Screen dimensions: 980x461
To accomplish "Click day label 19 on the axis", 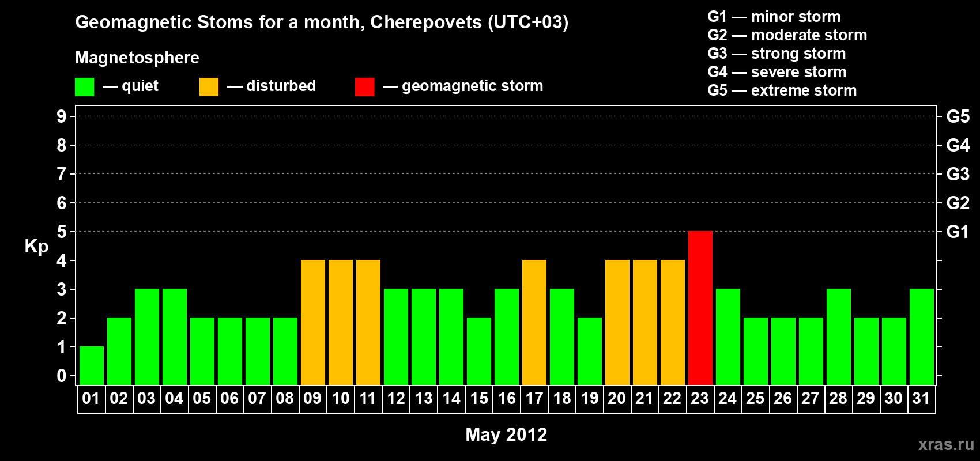I will tap(590, 399).
